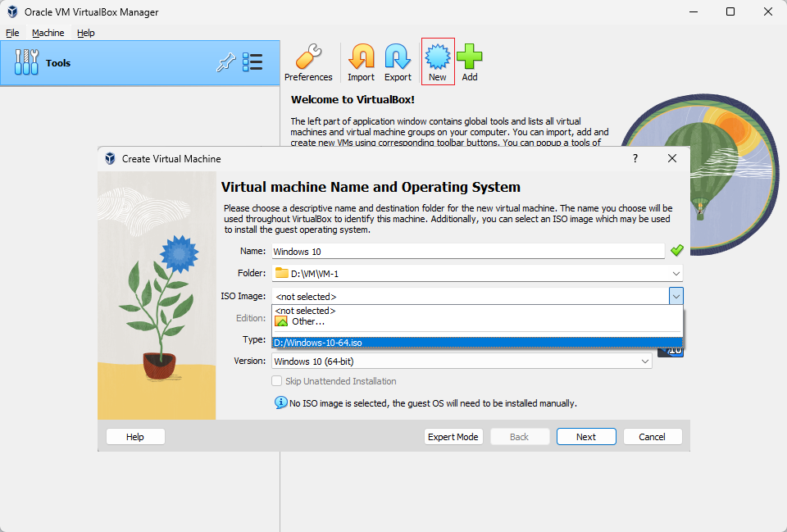Open the Version dropdown
The image size is (787, 532).
pyautogui.click(x=645, y=361)
